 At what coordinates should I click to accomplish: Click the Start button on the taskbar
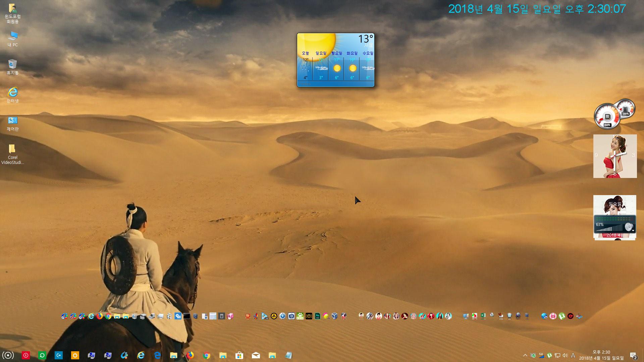pos(8,355)
